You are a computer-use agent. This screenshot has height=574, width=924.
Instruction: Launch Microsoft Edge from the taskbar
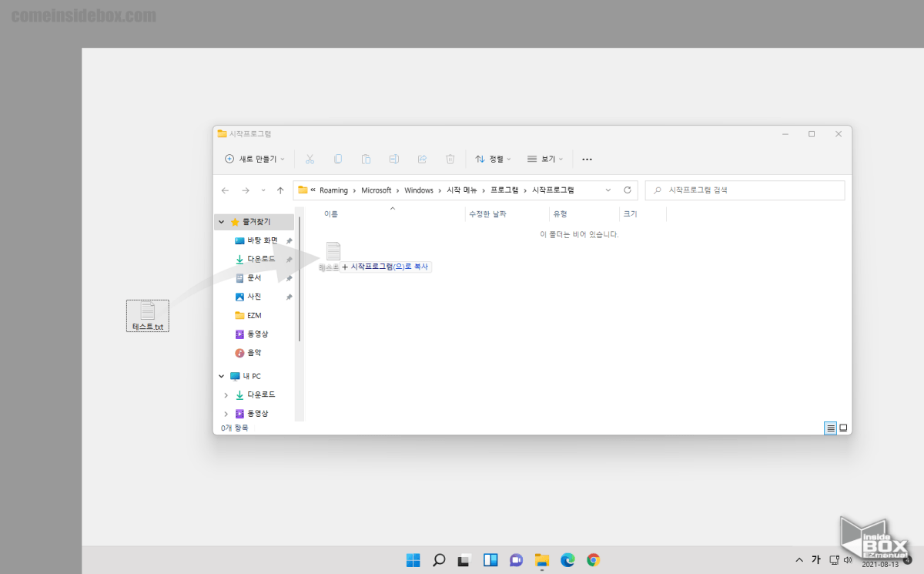point(567,560)
